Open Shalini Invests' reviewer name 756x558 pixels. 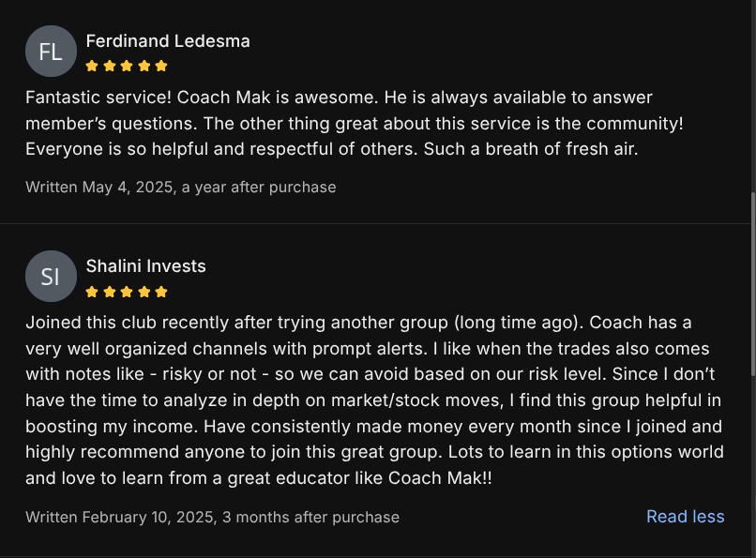click(x=145, y=266)
